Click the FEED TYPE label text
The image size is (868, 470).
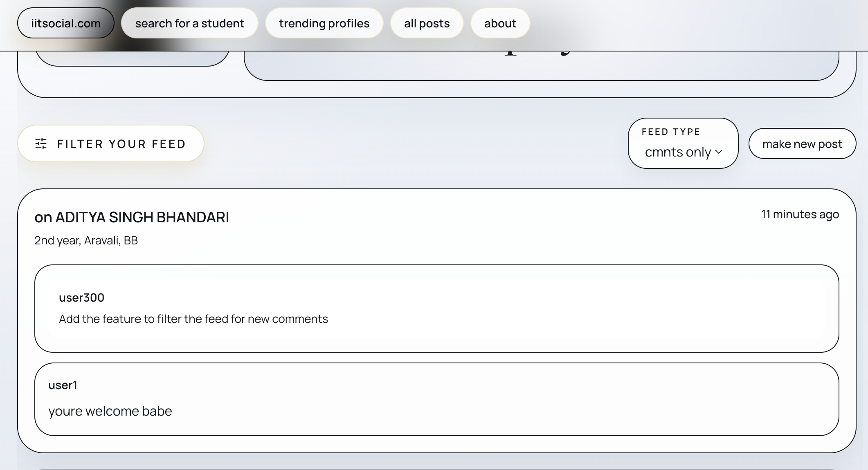coord(671,132)
